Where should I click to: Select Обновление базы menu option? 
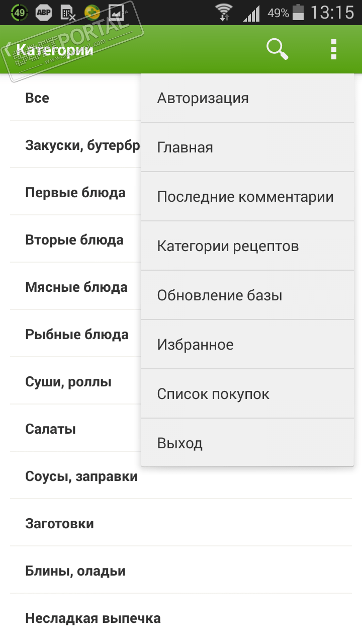pos(247,295)
